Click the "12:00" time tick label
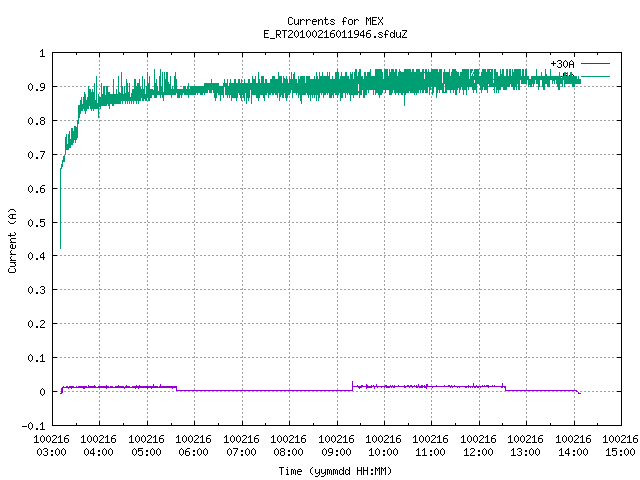640x480 pixels. point(478,452)
